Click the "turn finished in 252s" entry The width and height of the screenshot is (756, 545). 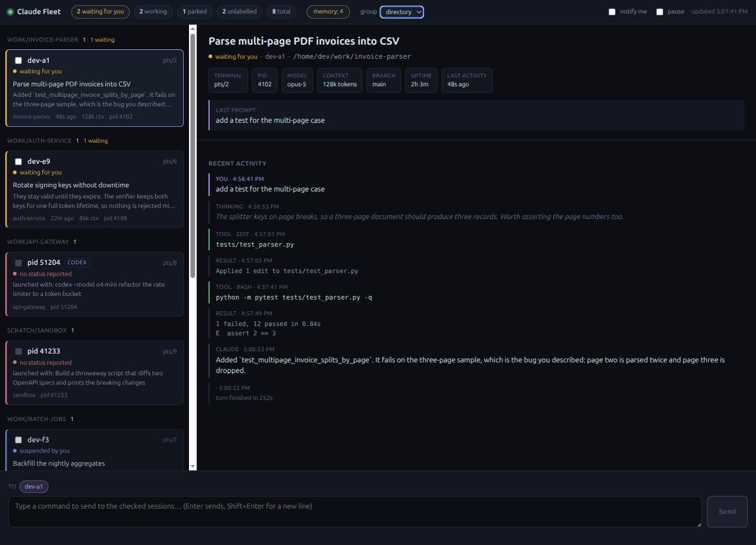click(244, 398)
